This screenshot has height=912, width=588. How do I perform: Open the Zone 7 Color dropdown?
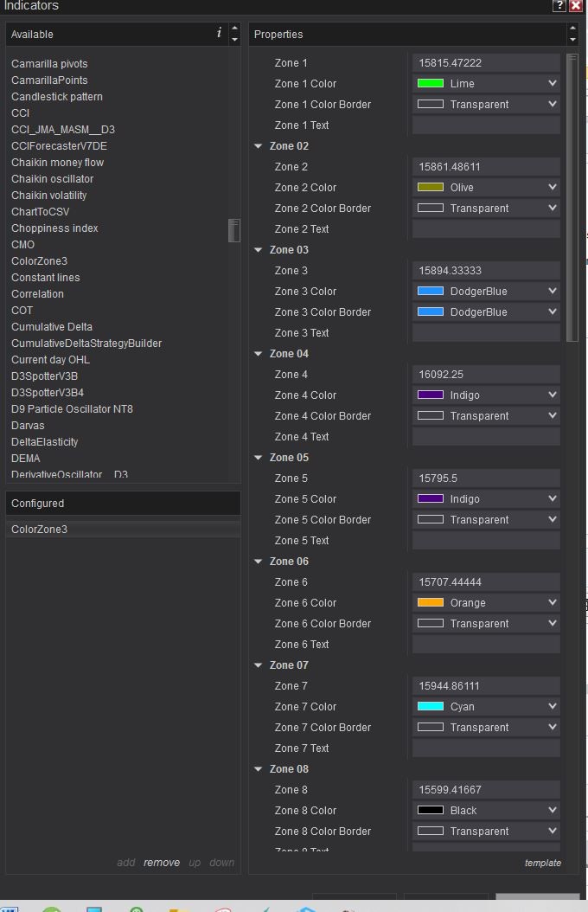(553, 707)
